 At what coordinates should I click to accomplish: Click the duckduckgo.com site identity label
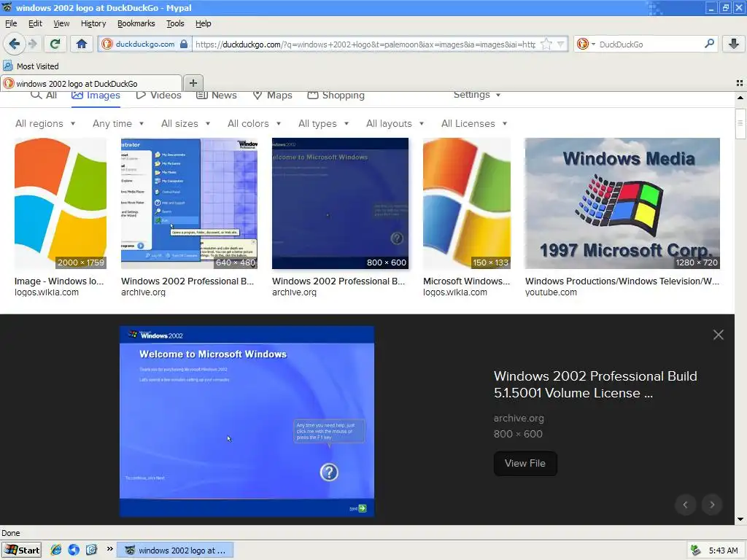point(145,44)
